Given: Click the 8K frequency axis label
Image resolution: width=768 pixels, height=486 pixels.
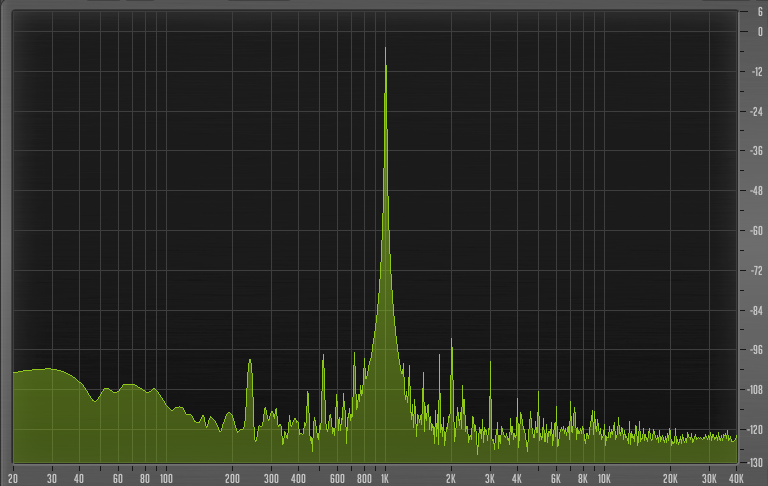Looking at the screenshot, I should pyautogui.click(x=583, y=479).
